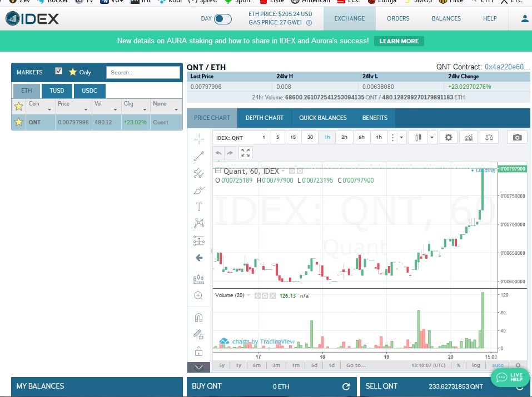
Task: Open the indicators panel icon
Action: pyautogui.click(x=469, y=137)
